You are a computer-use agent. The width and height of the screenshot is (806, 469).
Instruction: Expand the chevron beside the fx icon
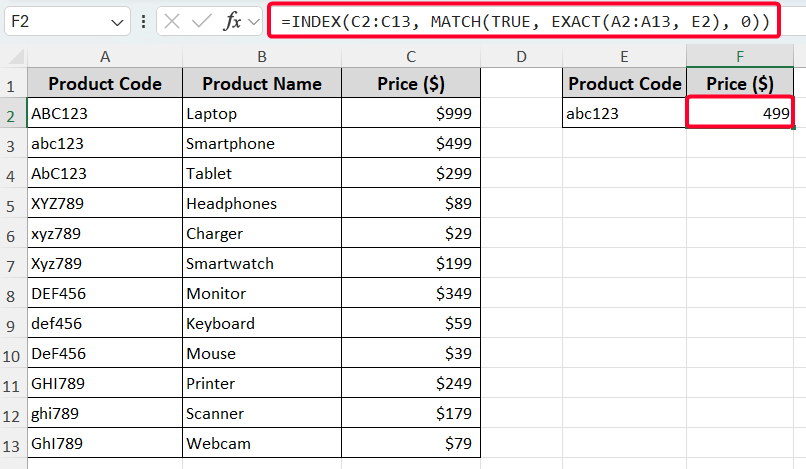click(254, 21)
